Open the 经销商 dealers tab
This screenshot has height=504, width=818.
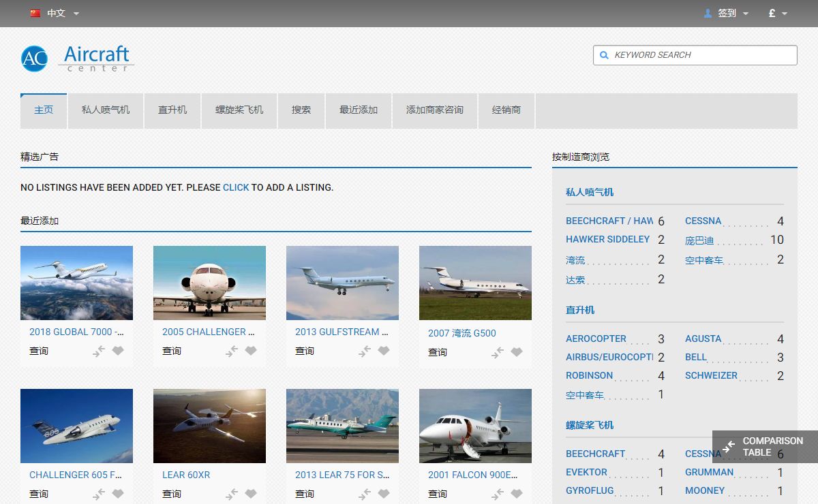[506, 110]
